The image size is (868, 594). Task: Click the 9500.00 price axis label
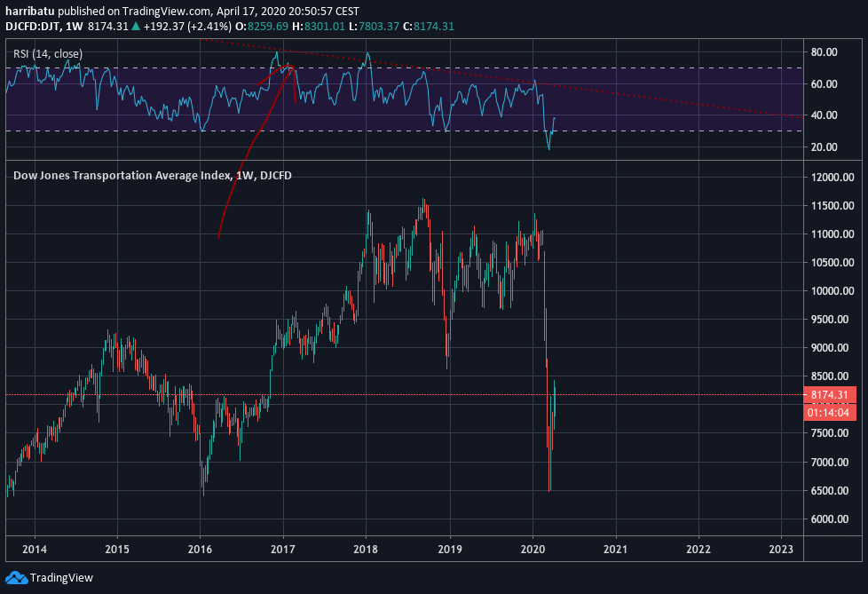coord(830,320)
